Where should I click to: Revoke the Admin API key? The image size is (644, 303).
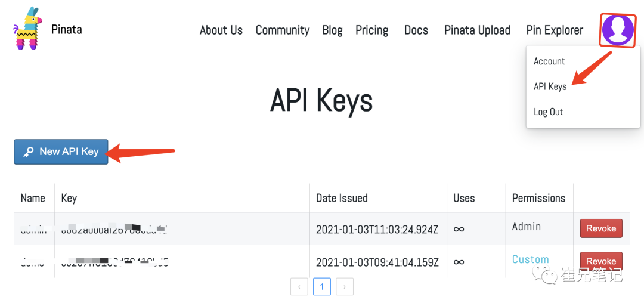click(x=600, y=228)
